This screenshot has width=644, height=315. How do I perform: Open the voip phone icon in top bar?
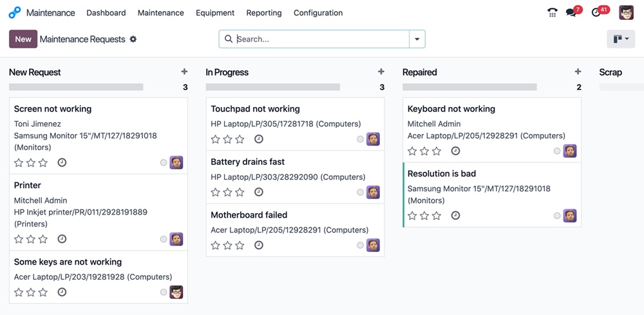pyautogui.click(x=552, y=13)
